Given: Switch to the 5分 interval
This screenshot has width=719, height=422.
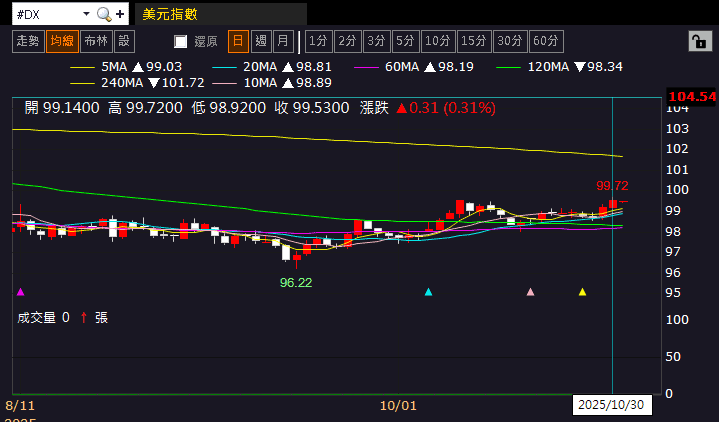Looking at the screenshot, I should click(405, 41).
